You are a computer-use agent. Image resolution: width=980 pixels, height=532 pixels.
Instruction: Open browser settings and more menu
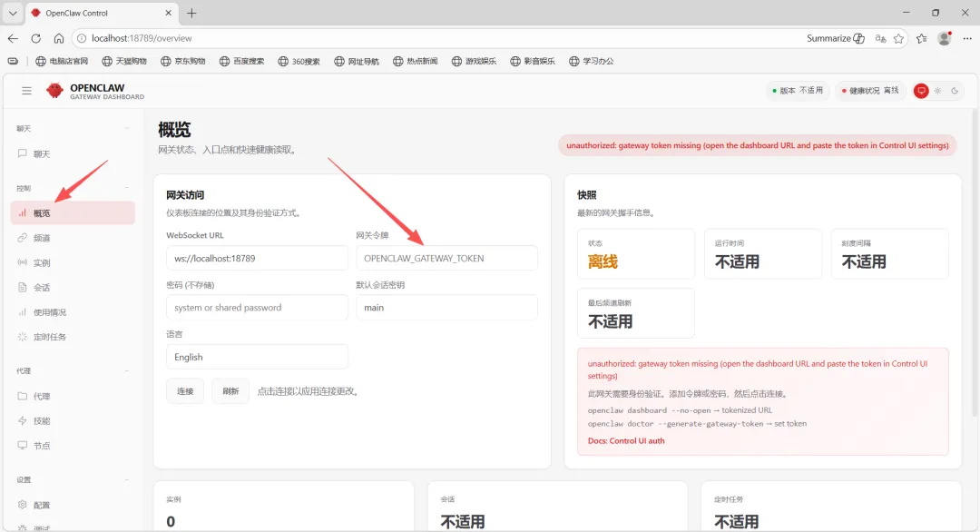[967, 38]
